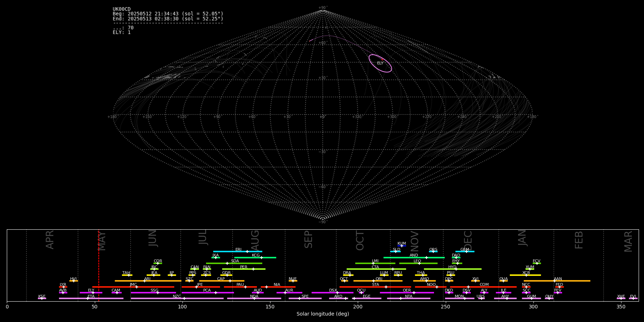644x322 pixels.
Task: Click the red radiant point inside ELY ellipse
Action: point(382,59)
